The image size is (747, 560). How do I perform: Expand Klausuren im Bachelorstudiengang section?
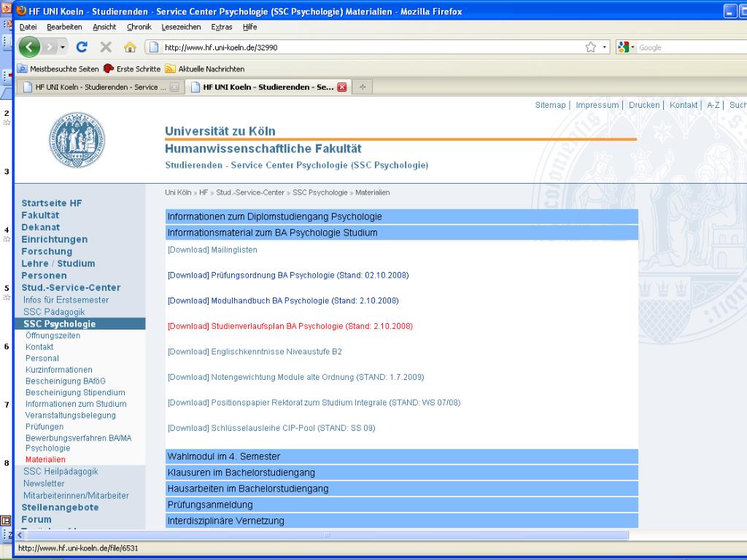tap(402, 472)
